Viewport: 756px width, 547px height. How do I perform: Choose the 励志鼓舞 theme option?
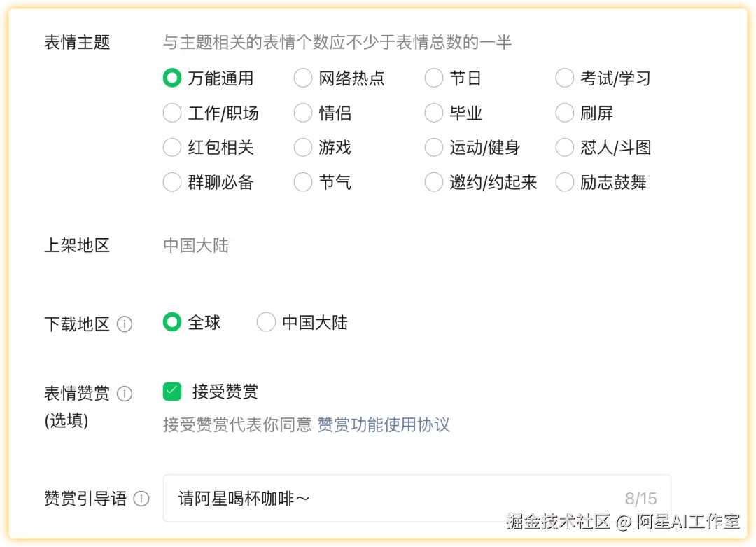coord(564,182)
